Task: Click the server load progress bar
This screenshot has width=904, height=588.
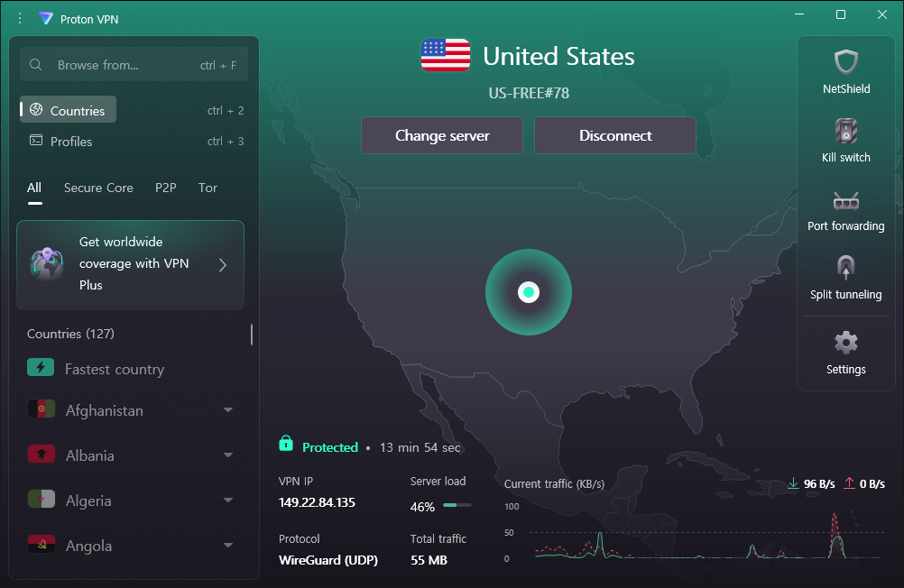Action: [457, 505]
